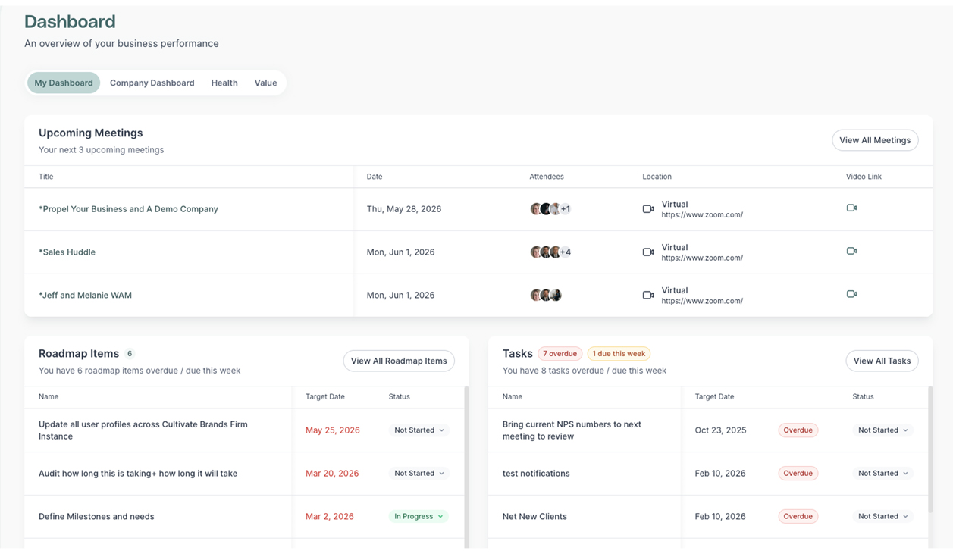Click camera icon beside Propel Your Business location
Viewport: 953px width, 560px height.
647,209
